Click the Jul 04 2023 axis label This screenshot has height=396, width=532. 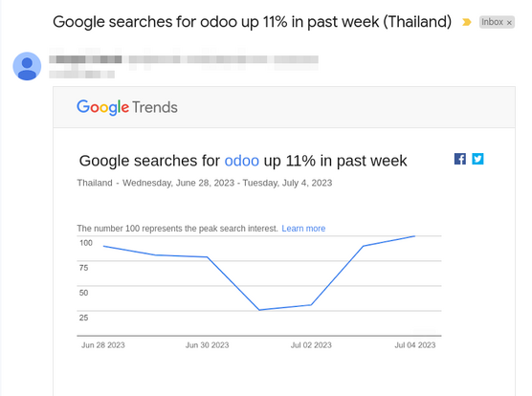point(414,345)
